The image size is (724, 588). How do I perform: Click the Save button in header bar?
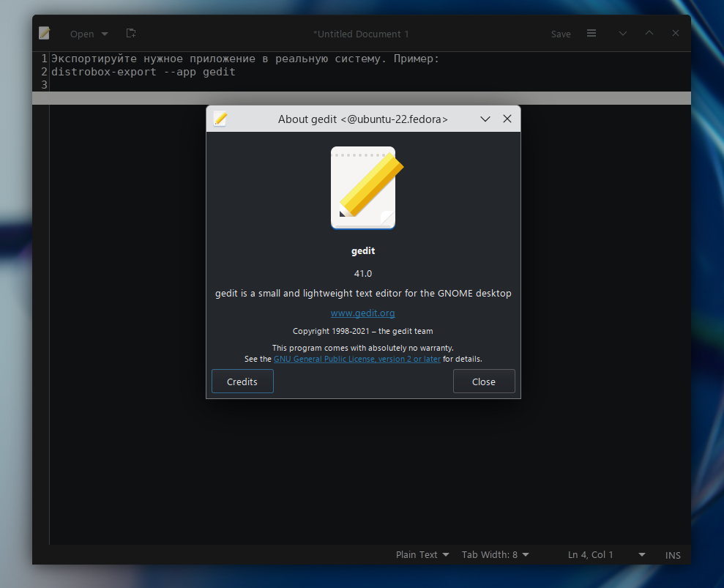click(561, 34)
